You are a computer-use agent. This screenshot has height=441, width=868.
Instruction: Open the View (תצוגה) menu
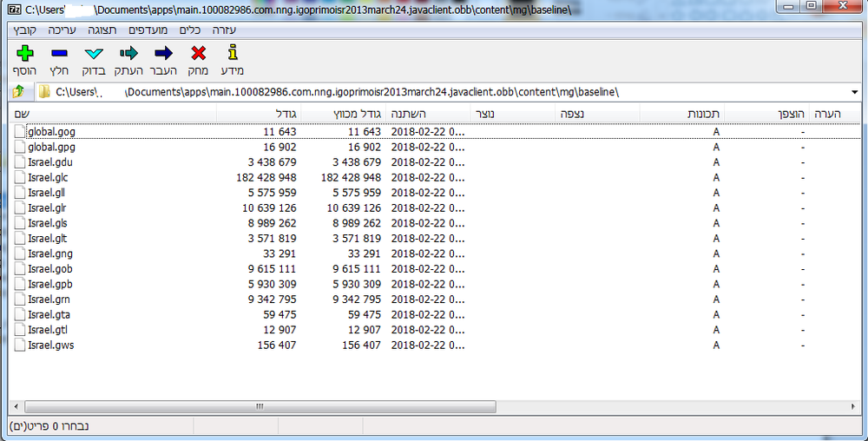coord(102,30)
